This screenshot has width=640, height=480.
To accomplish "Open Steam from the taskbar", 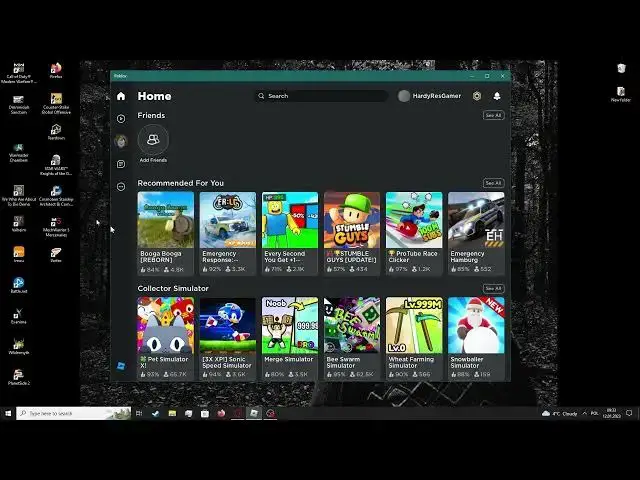I will coord(156,413).
